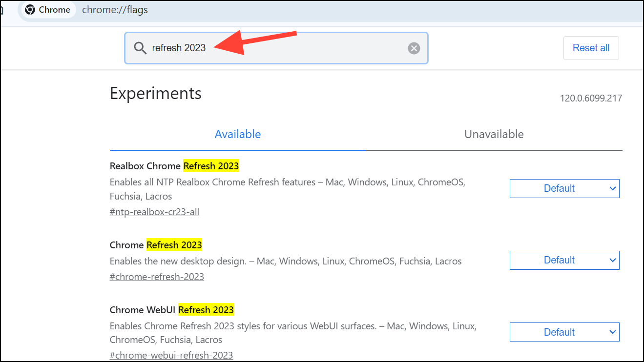Switch to the Available tab
Viewport: 644px width, 362px height.
click(x=238, y=134)
